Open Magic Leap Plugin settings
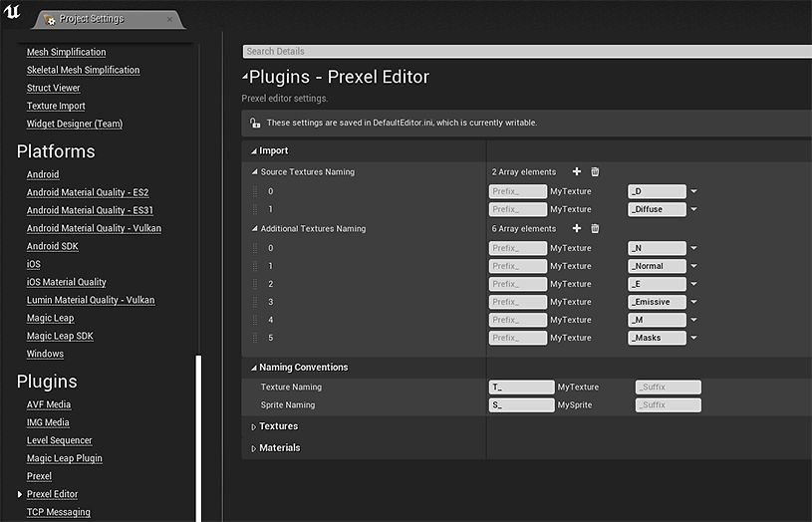 point(64,458)
